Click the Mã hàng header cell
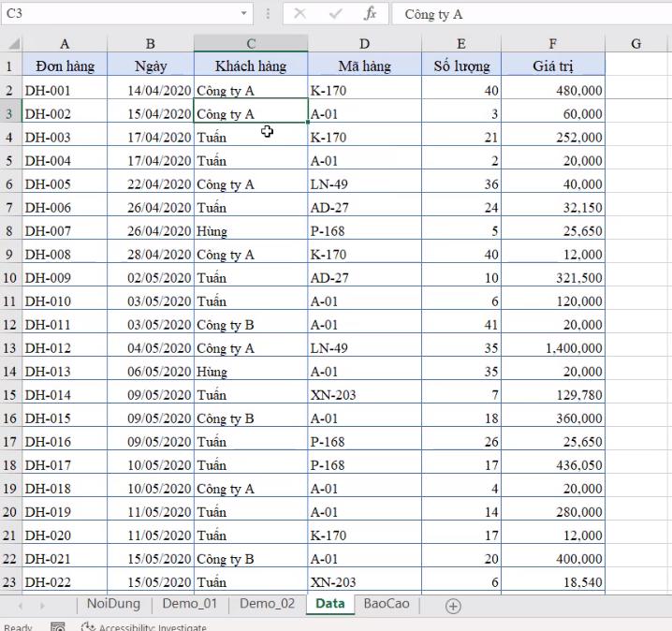The height and width of the screenshot is (631, 672). point(364,66)
